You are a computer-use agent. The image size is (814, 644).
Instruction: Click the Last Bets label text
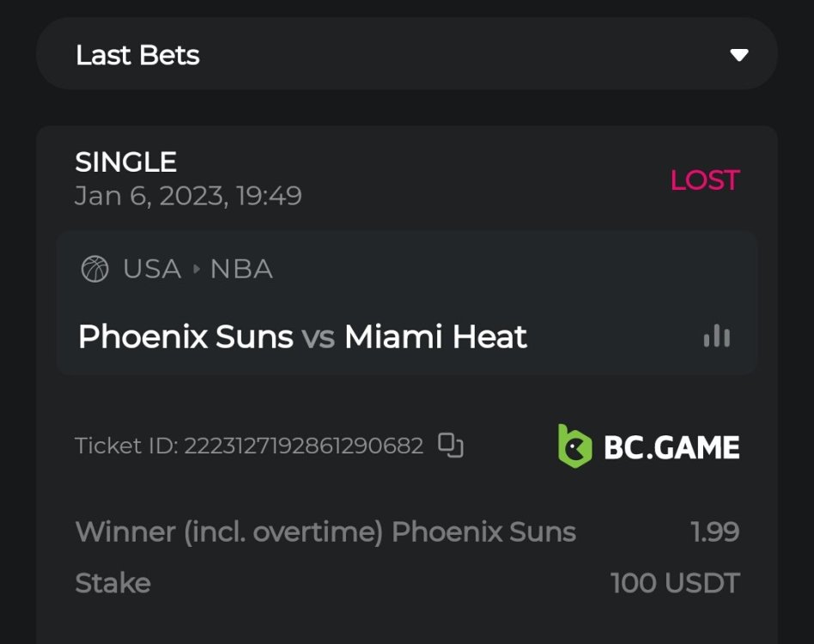[137, 55]
